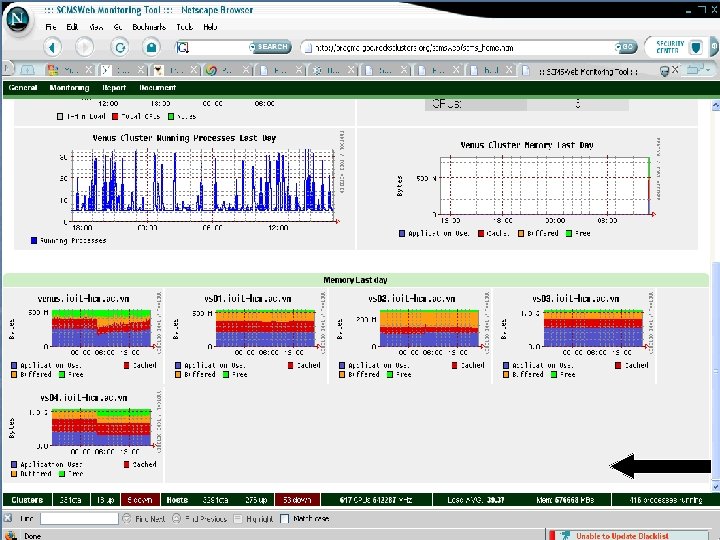Open the Monitoring menu in green navigation bar
The height and width of the screenshot is (540, 720).
(x=69, y=87)
